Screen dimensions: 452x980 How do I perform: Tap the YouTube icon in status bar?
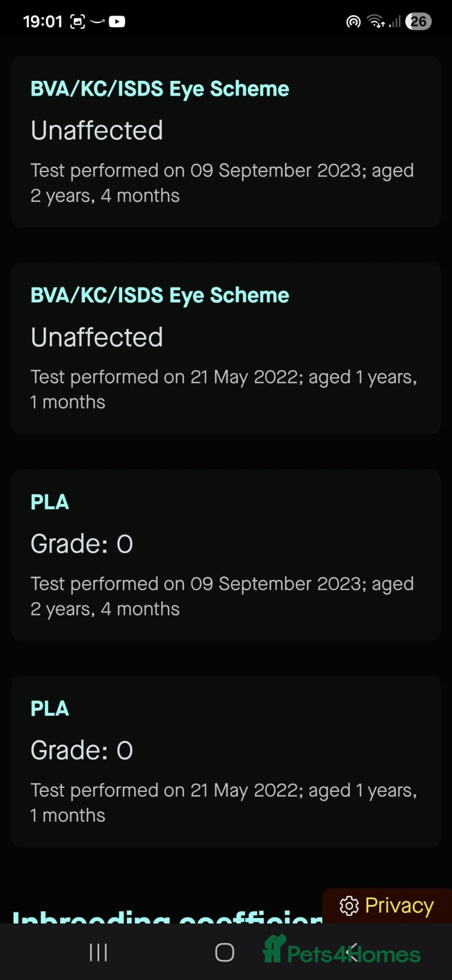click(x=117, y=21)
